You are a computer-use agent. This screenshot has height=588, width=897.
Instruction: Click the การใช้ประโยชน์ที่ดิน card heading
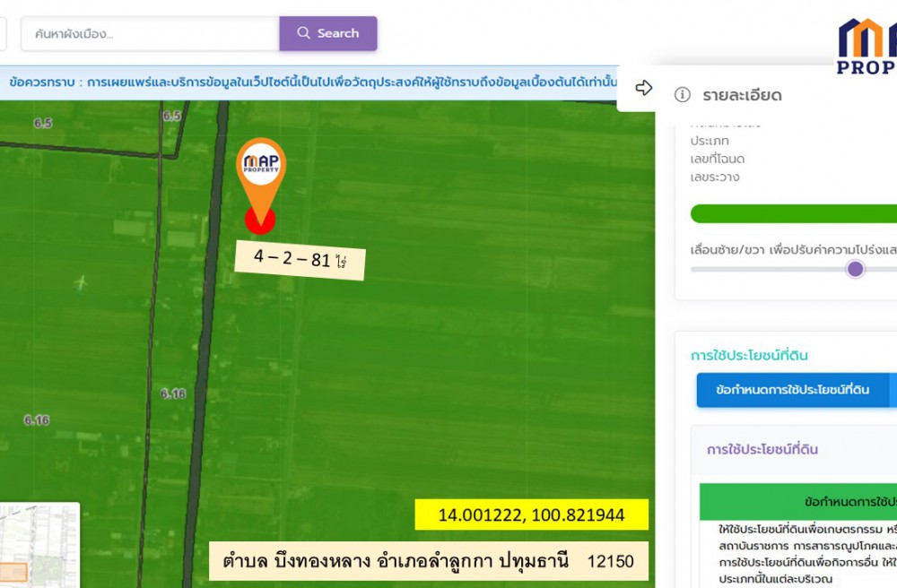(762, 449)
